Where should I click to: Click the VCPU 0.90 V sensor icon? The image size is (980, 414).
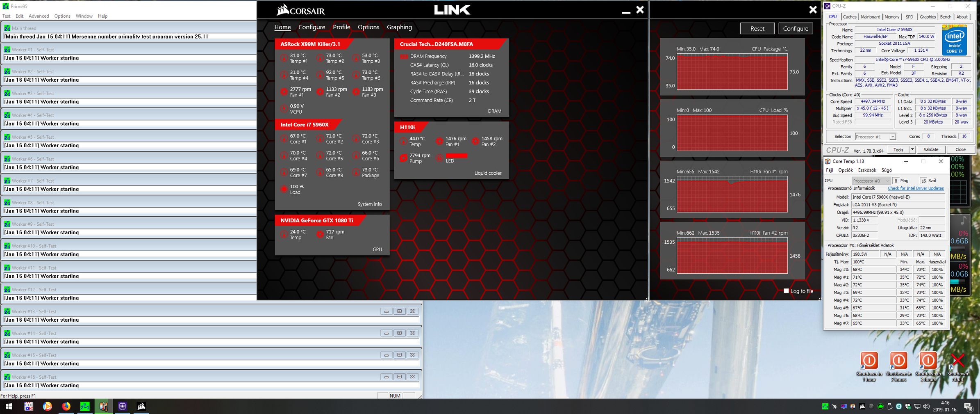click(284, 109)
